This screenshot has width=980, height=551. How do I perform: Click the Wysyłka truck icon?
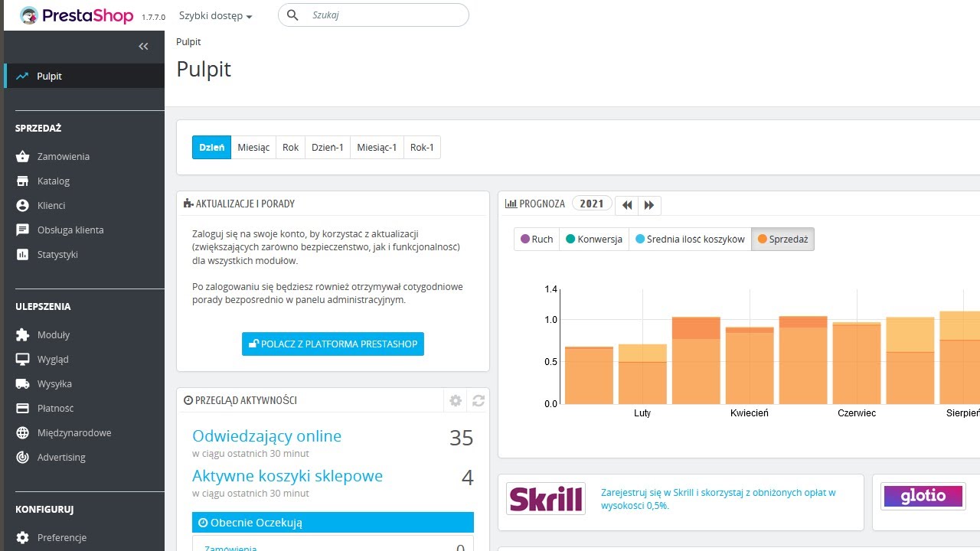pos(22,383)
